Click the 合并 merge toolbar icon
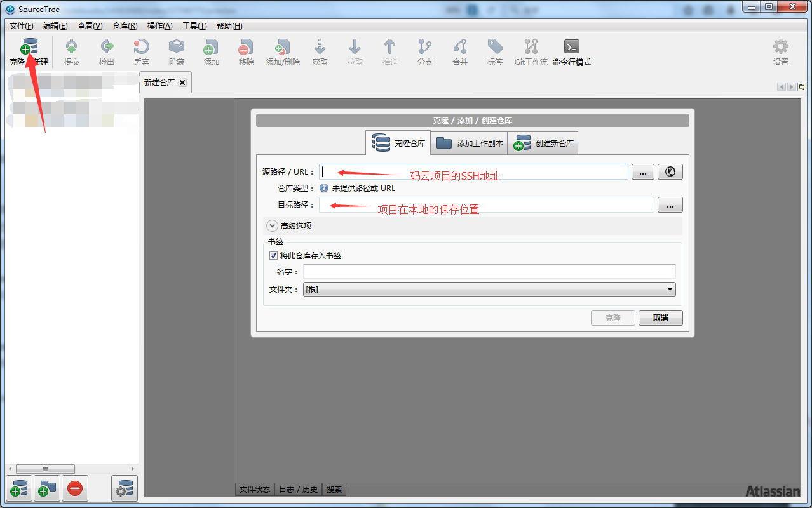Image resolution: width=812 pixels, height=508 pixels. (460, 46)
